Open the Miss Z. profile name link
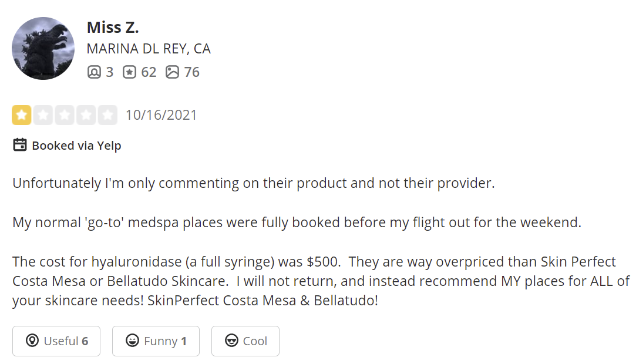Screen dimensions: 636x364 click(113, 27)
